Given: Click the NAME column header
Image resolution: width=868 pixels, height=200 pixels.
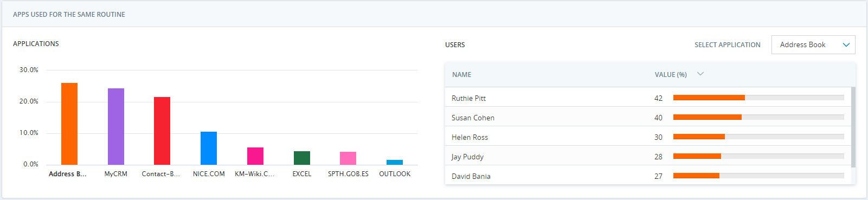Looking at the screenshot, I should pos(461,75).
